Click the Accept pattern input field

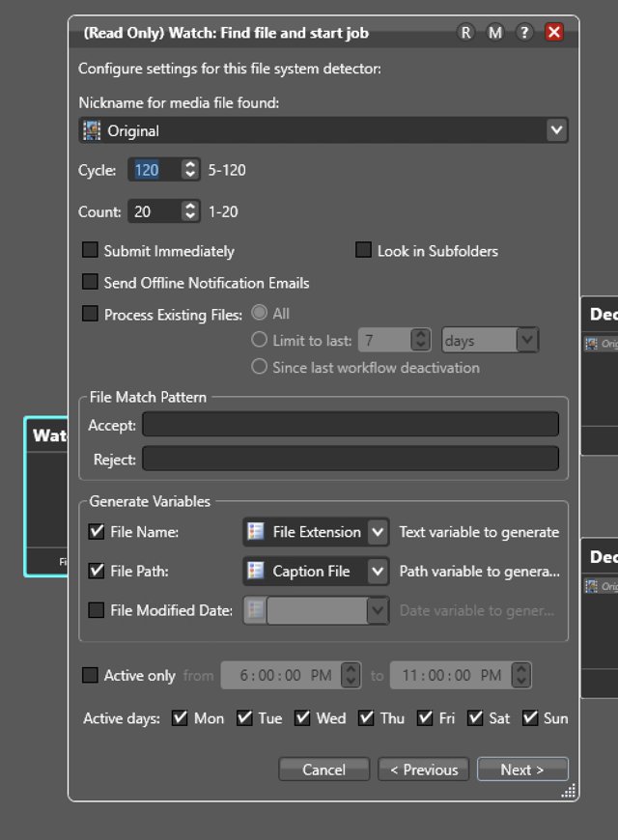[x=351, y=424]
